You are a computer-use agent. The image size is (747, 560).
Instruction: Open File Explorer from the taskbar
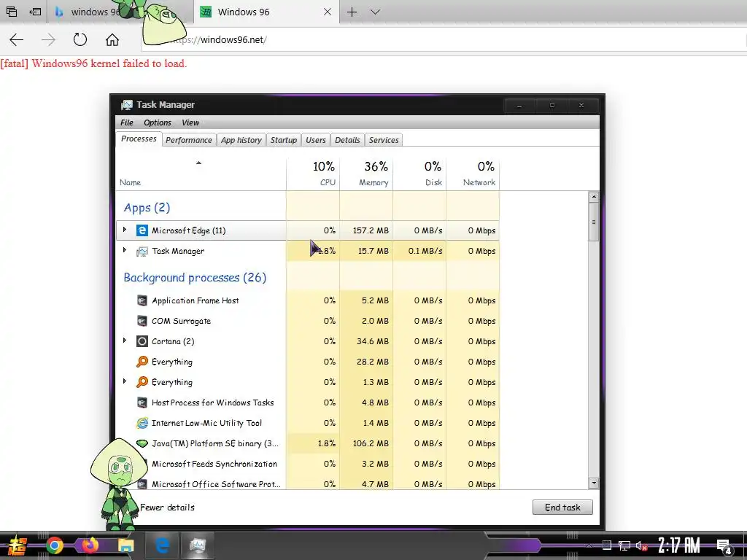tap(125, 545)
